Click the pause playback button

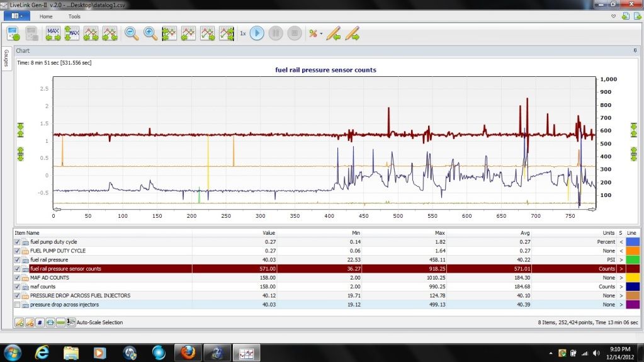coord(276,33)
